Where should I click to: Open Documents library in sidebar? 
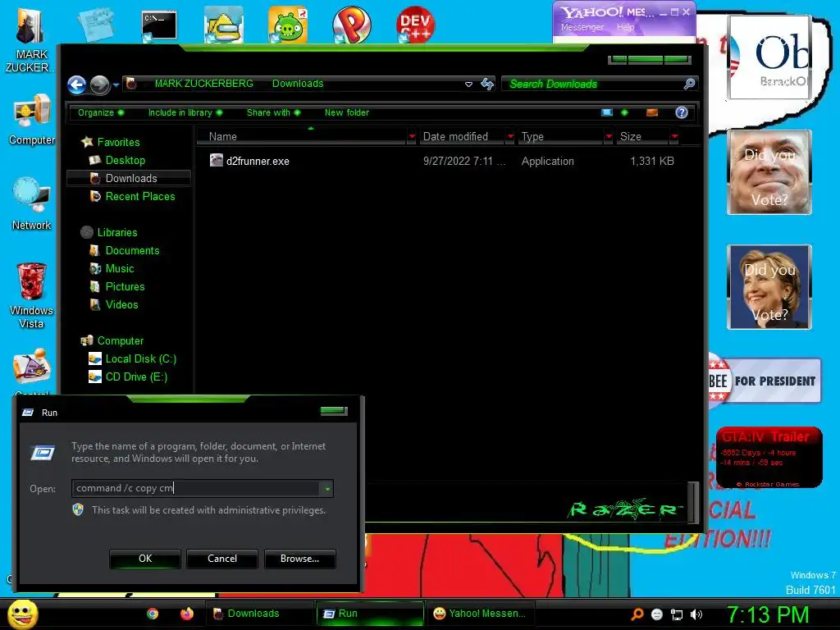tap(132, 250)
